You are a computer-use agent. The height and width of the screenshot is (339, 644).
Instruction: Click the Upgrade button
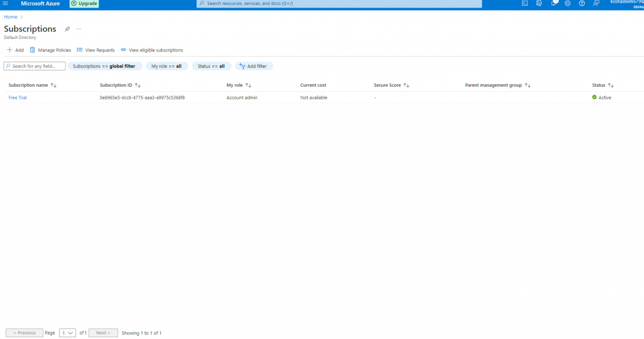tap(84, 4)
